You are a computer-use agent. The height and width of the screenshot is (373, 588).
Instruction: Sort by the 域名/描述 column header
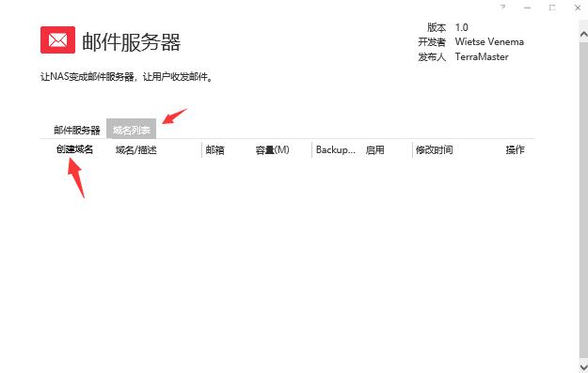(x=136, y=149)
